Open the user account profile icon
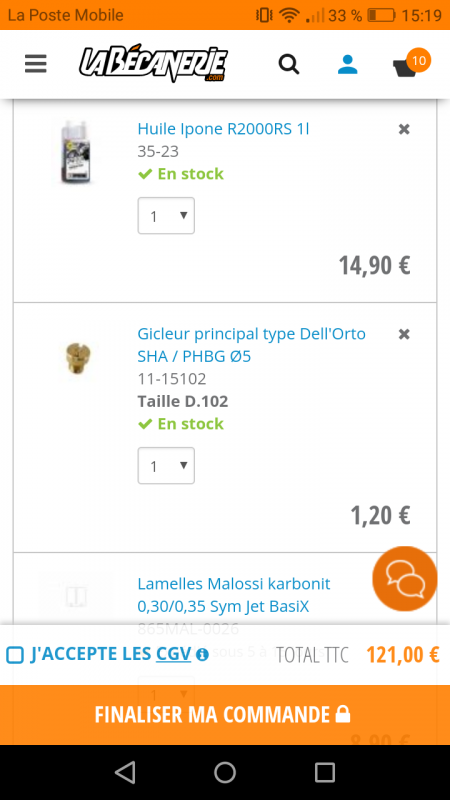Screen dimensions: 450x800 click(347, 64)
